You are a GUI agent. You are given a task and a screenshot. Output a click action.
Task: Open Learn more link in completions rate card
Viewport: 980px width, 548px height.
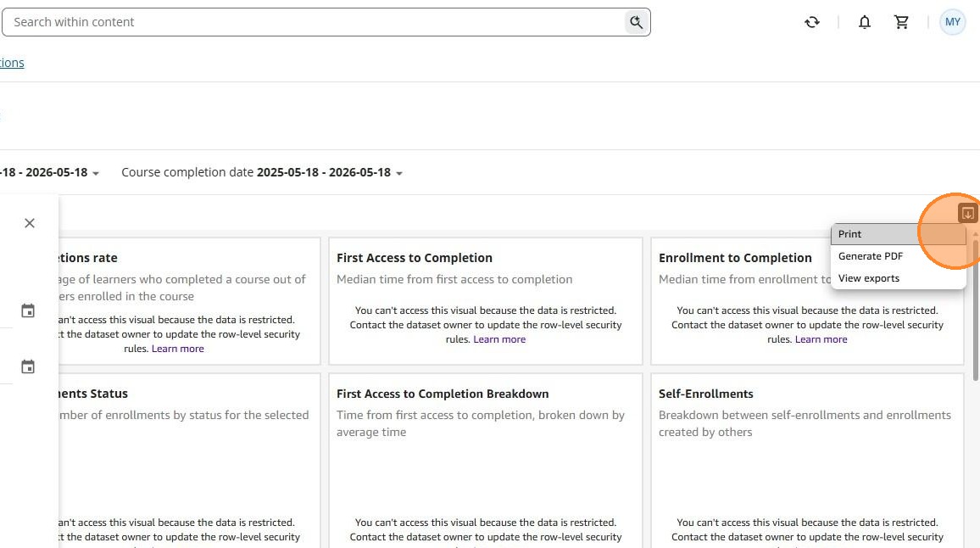pos(177,349)
